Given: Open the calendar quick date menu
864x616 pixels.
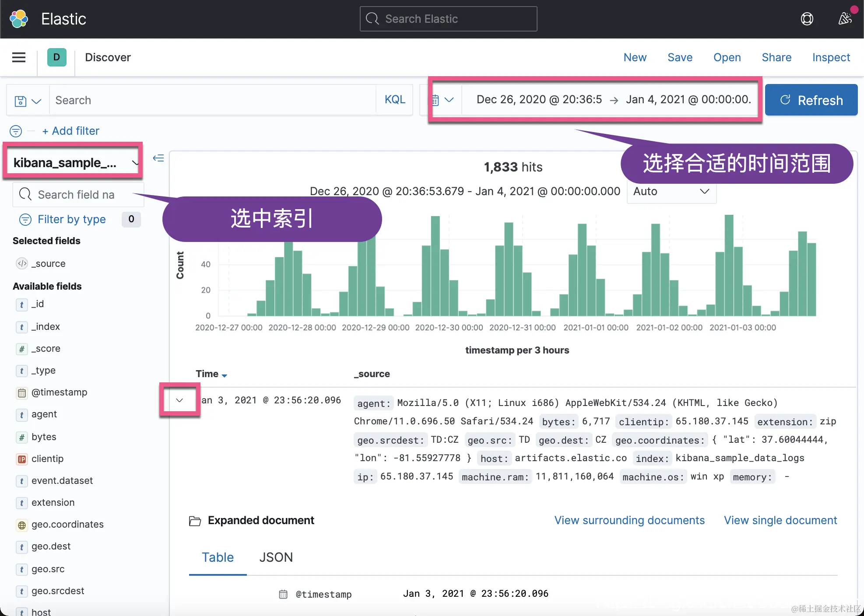Looking at the screenshot, I should (442, 100).
